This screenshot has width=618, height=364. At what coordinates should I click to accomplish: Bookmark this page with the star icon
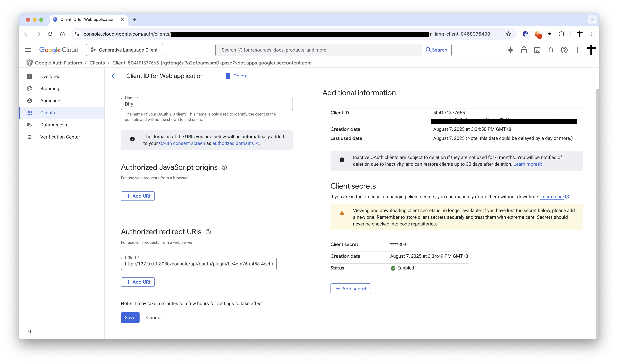coord(508,34)
